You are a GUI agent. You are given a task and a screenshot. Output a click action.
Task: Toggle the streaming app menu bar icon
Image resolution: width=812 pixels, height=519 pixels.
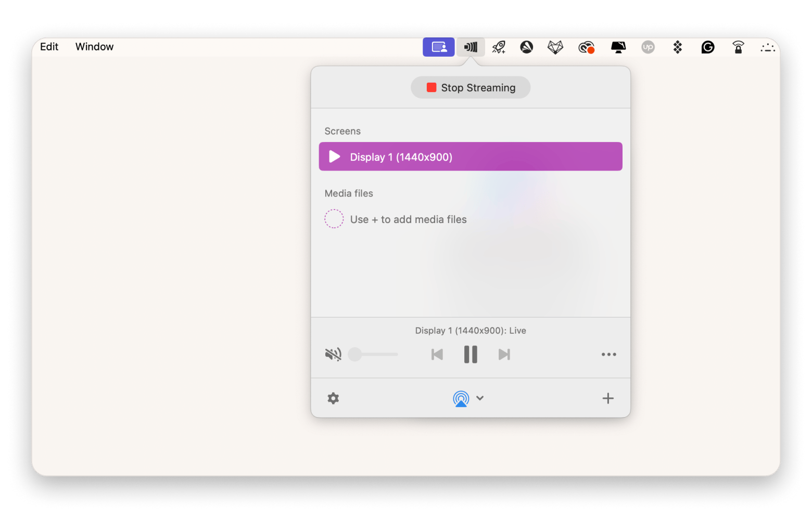[x=471, y=47]
